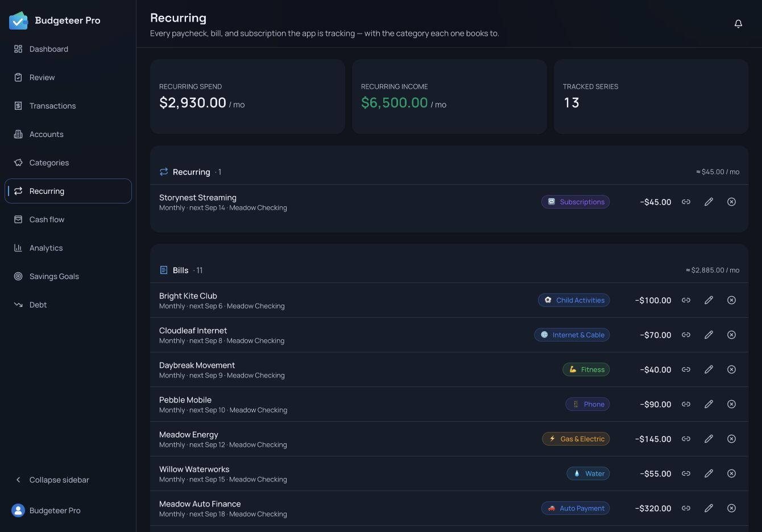The width and height of the screenshot is (762, 532).
Task: Collapse the sidebar
Action: (68, 480)
